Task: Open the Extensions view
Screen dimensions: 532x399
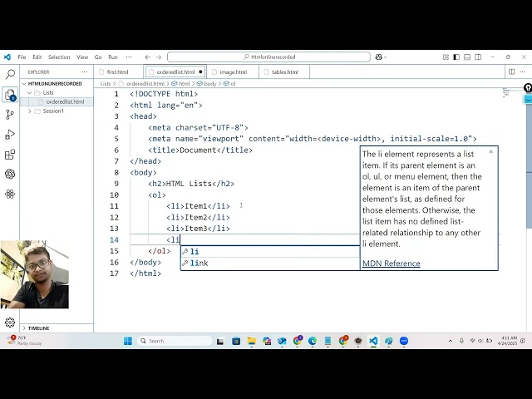Action: [10, 155]
